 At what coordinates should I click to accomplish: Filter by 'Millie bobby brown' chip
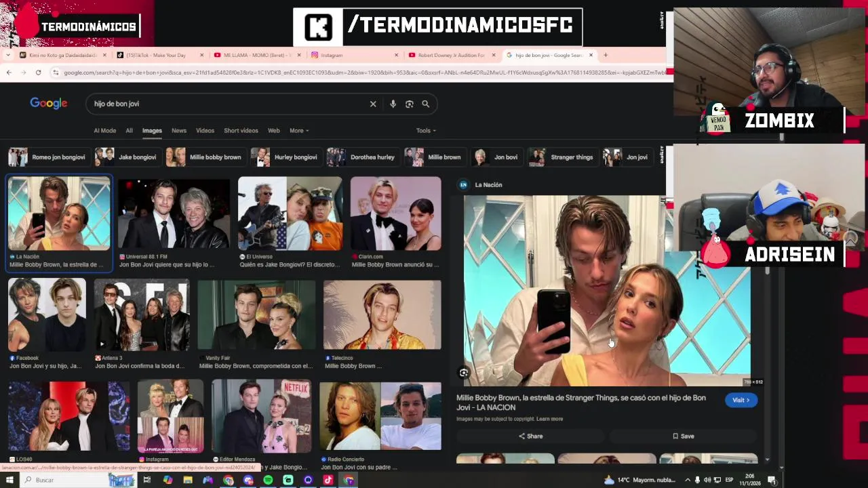pyautogui.click(x=204, y=157)
